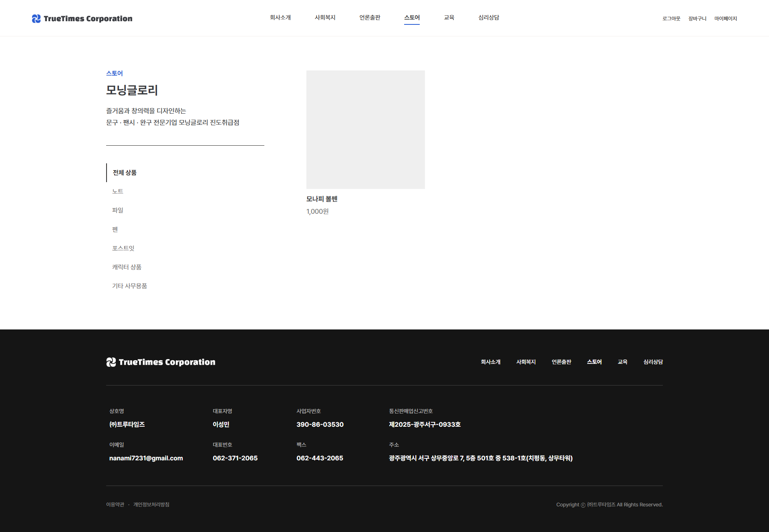This screenshot has height=532, width=769.
Task: Click the 스토어 breadcrumb link
Action: coord(115,73)
